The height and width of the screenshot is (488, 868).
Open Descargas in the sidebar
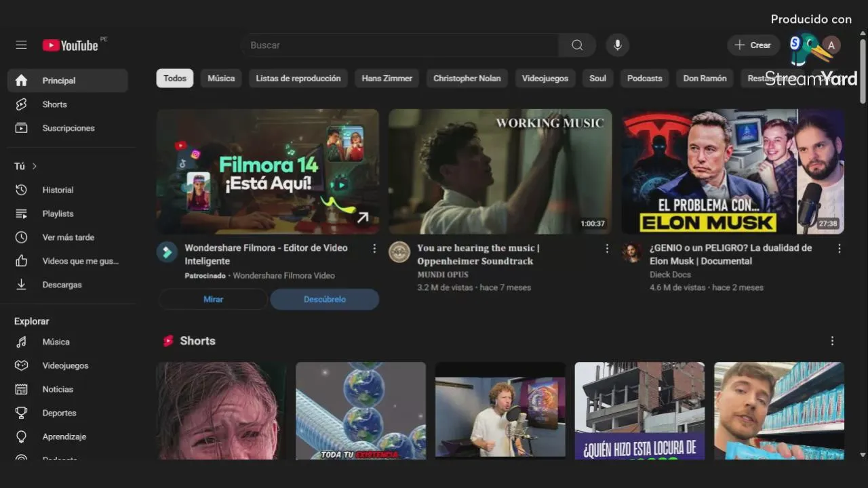(67, 285)
